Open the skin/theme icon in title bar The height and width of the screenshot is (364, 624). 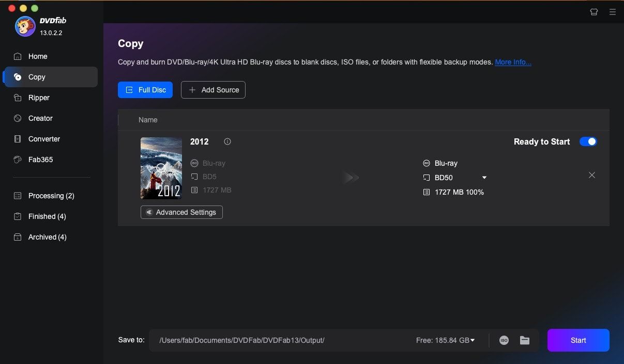(594, 12)
